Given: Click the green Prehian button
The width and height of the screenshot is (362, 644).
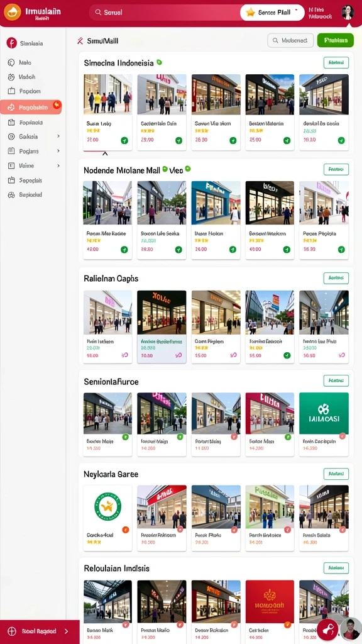Looking at the screenshot, I should tap(336, 40).
